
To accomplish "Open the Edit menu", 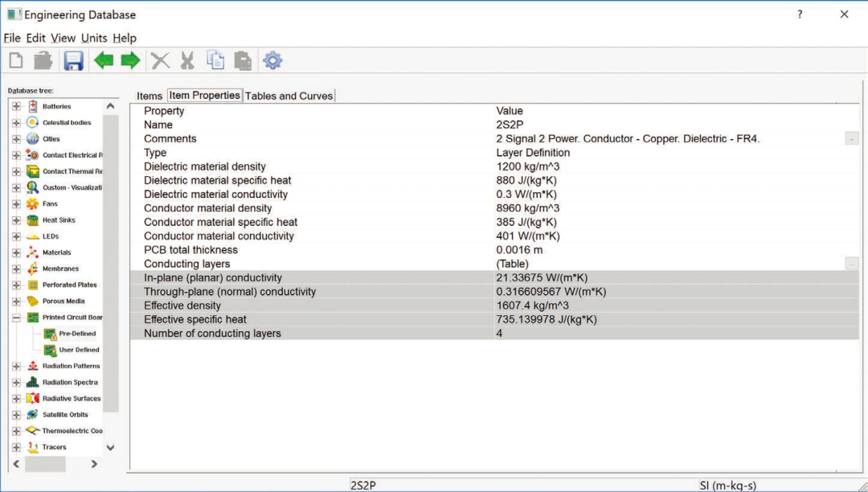I will (36, 39).
